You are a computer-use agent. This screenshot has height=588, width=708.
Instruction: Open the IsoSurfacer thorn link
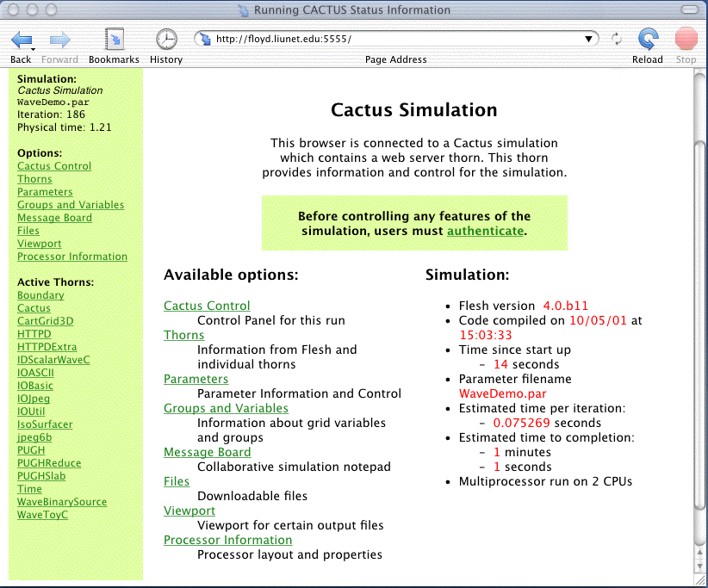pyautogui.click(x=45, y=424)
